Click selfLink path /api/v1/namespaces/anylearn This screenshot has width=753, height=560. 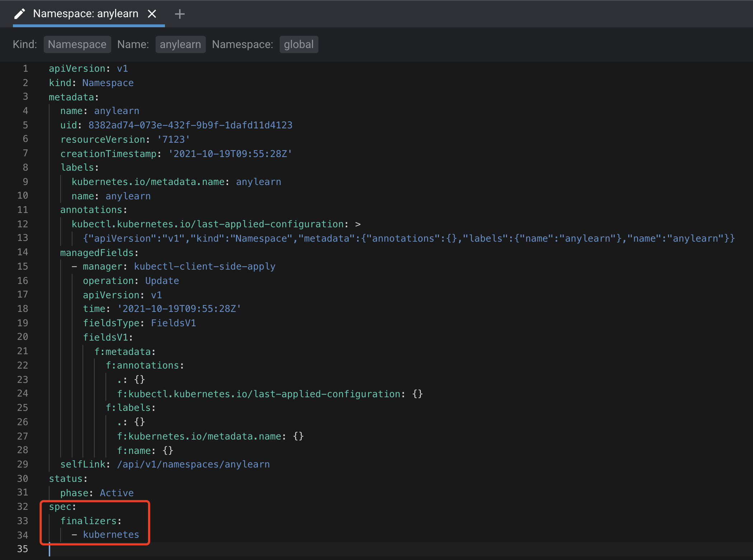click(193, 464)
